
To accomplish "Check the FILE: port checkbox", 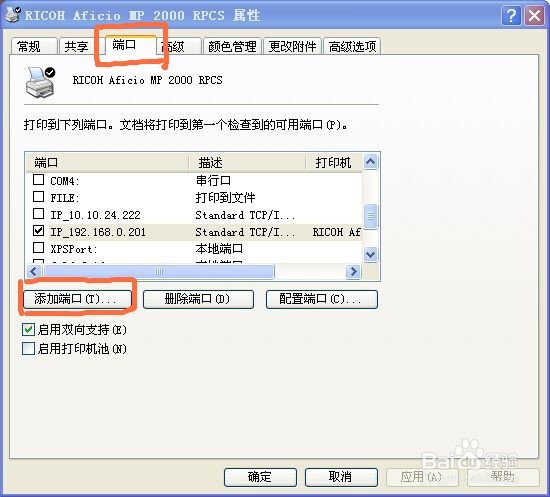I will tap(38, 196).
